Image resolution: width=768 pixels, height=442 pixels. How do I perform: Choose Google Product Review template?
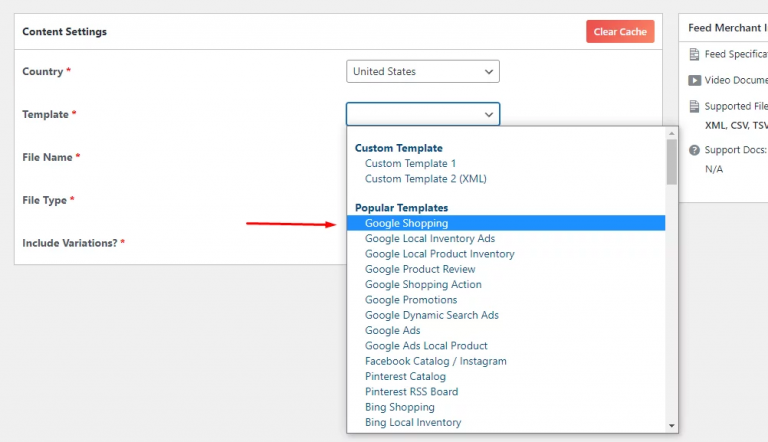click(420, 269)
